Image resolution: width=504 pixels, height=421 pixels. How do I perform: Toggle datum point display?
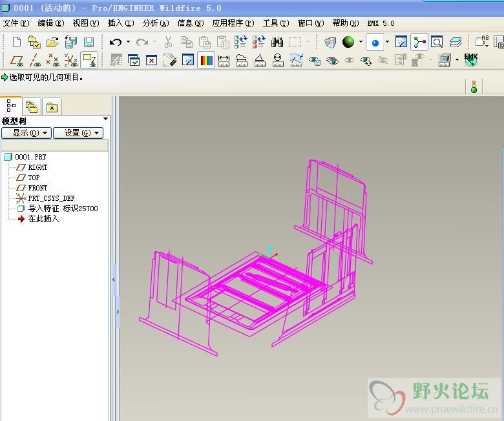[53, 60]
